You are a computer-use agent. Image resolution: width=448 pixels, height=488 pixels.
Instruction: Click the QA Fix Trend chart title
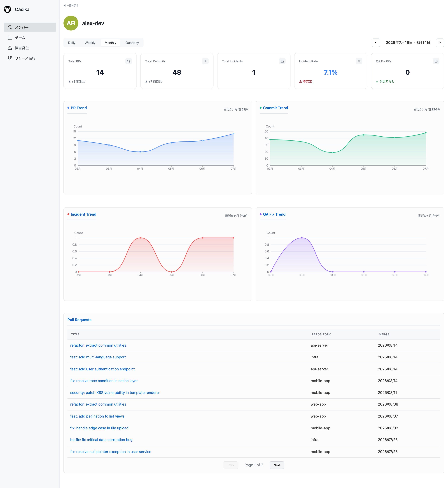pos(274,214)
